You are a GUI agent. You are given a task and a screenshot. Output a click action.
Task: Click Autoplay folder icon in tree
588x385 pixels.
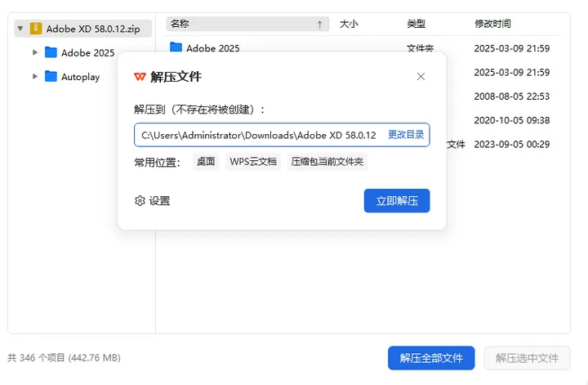pos(51,77)
